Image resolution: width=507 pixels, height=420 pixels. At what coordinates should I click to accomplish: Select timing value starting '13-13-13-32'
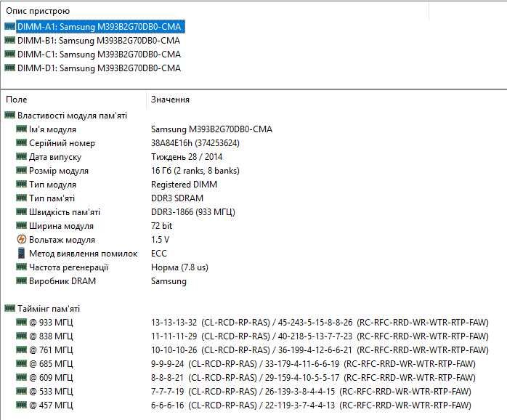320,323
